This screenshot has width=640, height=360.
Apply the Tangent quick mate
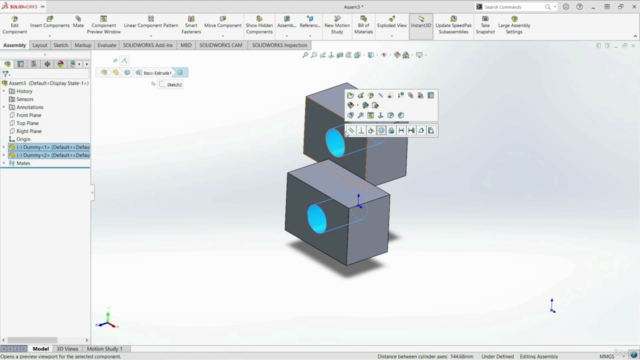(371, 131)
